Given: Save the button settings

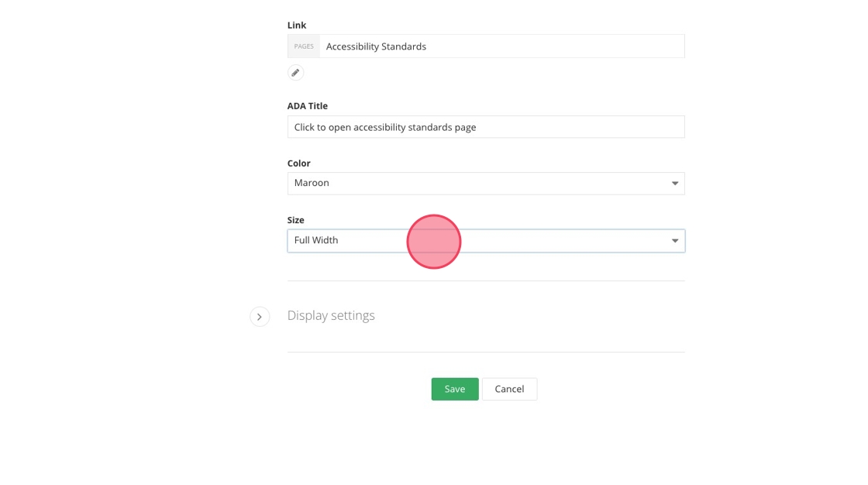Looking at the screenshot, I should pyautogui.click(x=455, y=389).
